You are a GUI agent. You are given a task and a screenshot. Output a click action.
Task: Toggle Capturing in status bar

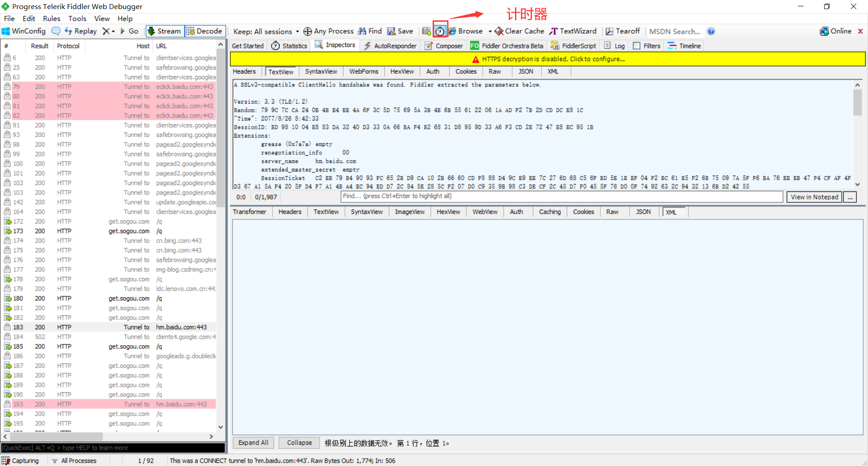coord(20,461)
